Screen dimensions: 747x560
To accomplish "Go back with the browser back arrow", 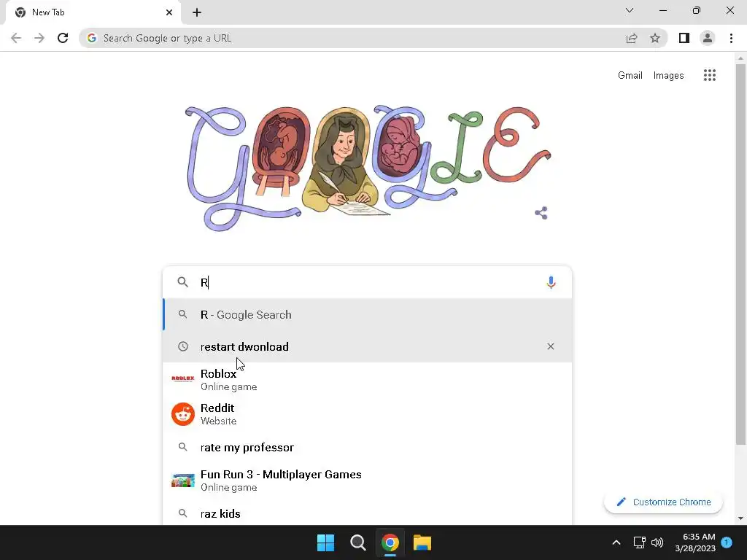I will pos(16,38).
